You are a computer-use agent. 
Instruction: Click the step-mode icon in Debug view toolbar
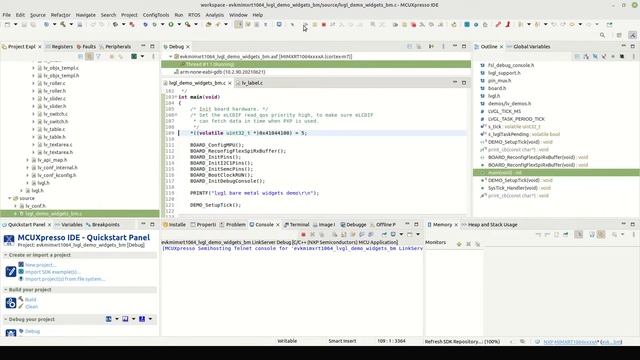(431, 47)
